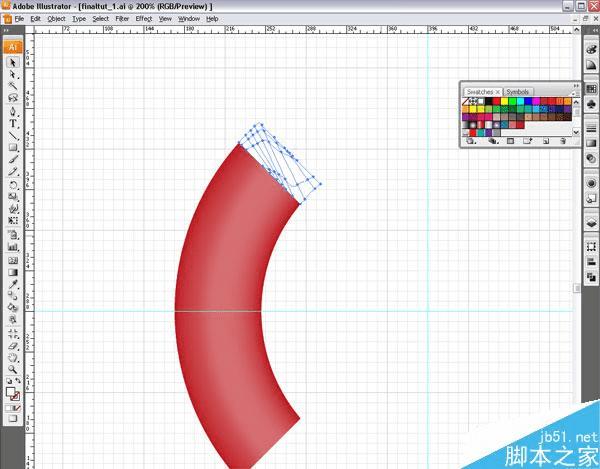Select the Zoom magnifier tool
The image size is (600, 469).
tap(13, 370)
